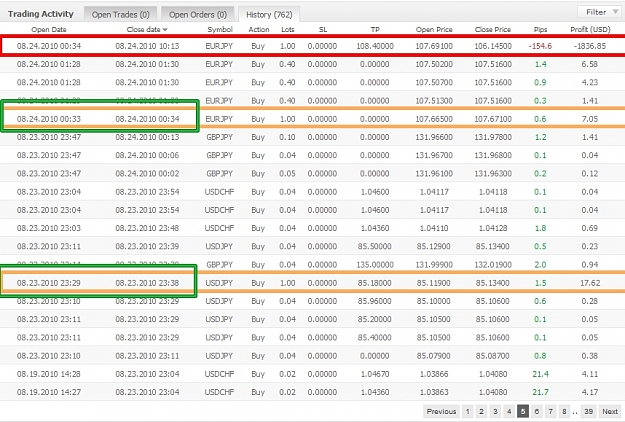The width and height of the screenshot is (625, 422).
Task: Switch to Open Orders (0) tab
Action: (198, 14)
